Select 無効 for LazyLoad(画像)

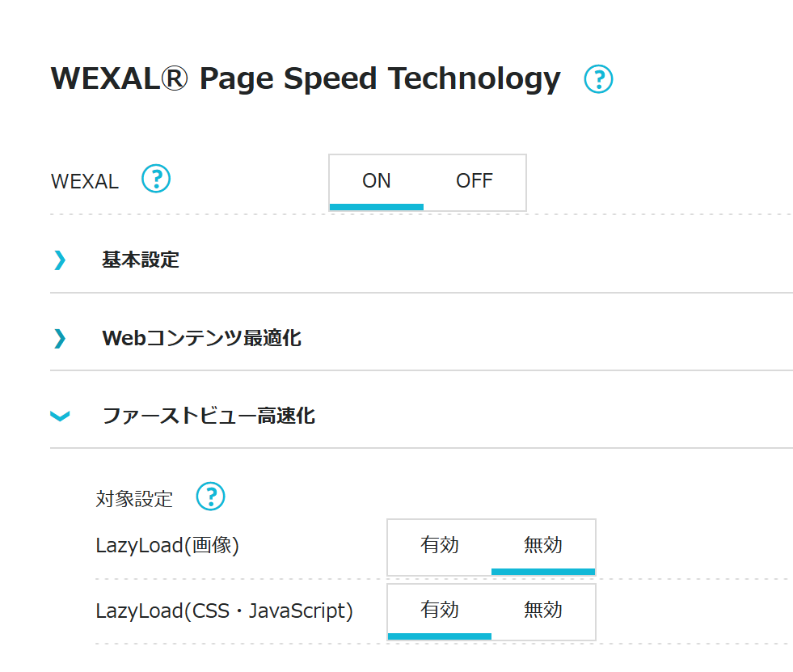[543, 546]
